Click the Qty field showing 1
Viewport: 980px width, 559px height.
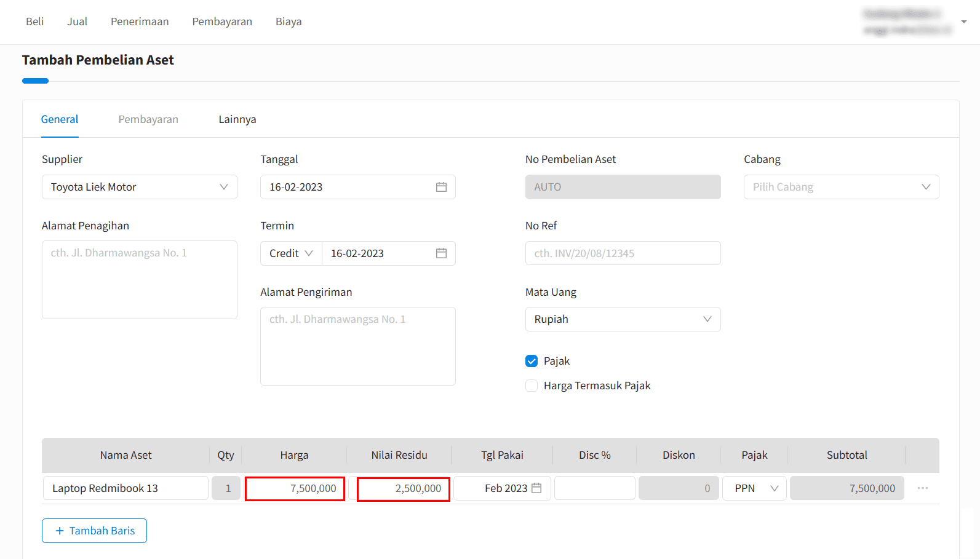click(226, 488)
